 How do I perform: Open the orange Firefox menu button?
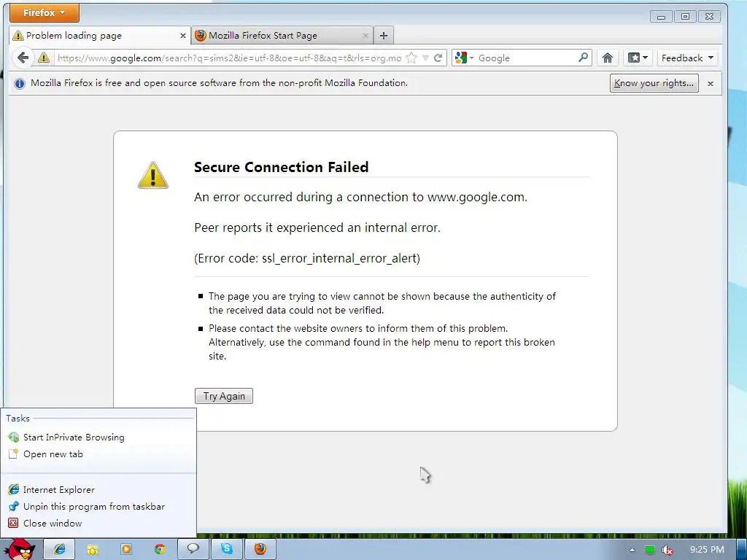click(x=44, y=13)
